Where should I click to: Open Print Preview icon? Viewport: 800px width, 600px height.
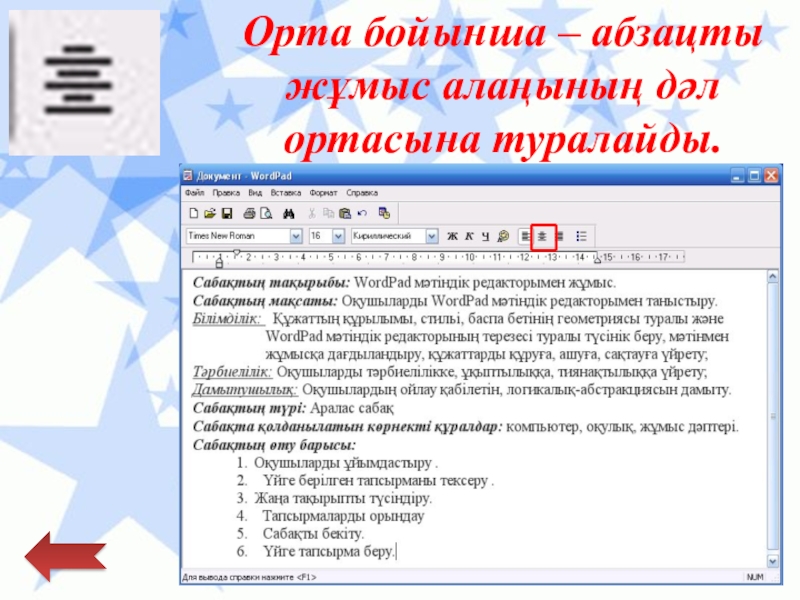coord(266,213)
